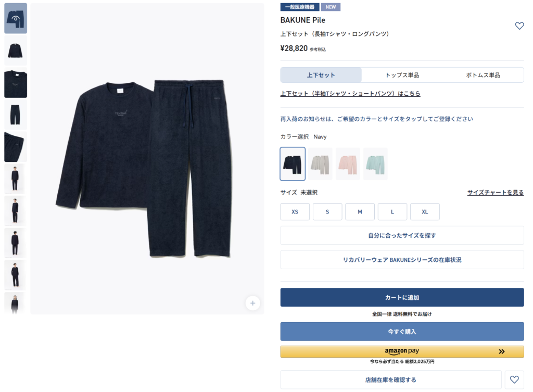Screen dimensions: 533x392
Task: Add to favorites with top heart icon
Action: pyautogui.click(x=519, y=26)
